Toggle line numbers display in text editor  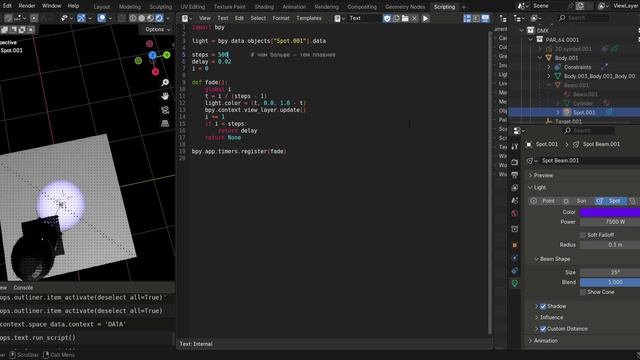click(x=467, y=18)
